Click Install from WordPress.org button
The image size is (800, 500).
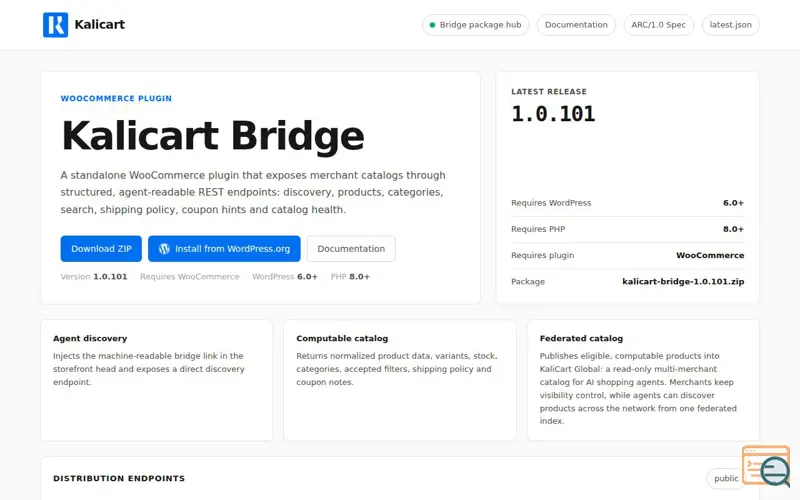224,249
